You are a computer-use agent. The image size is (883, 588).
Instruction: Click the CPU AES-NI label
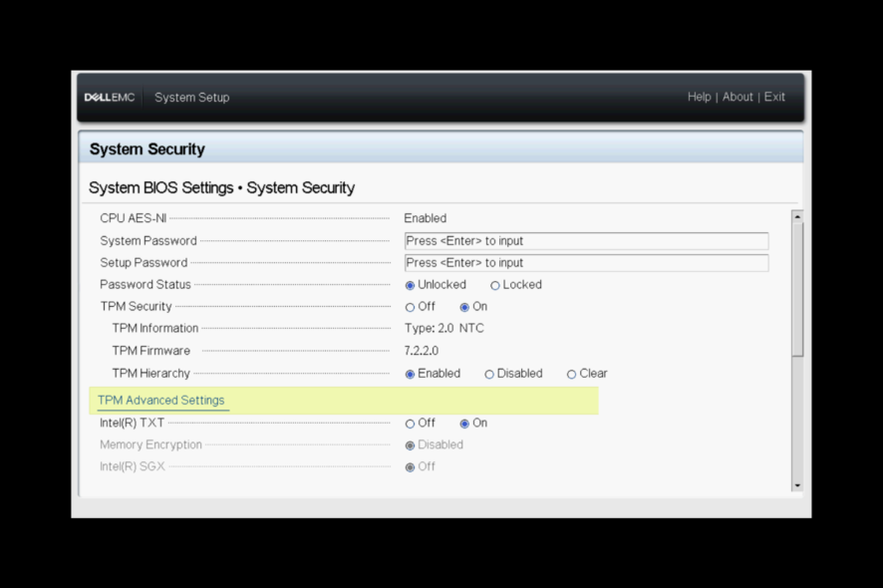tap(133, 218)
